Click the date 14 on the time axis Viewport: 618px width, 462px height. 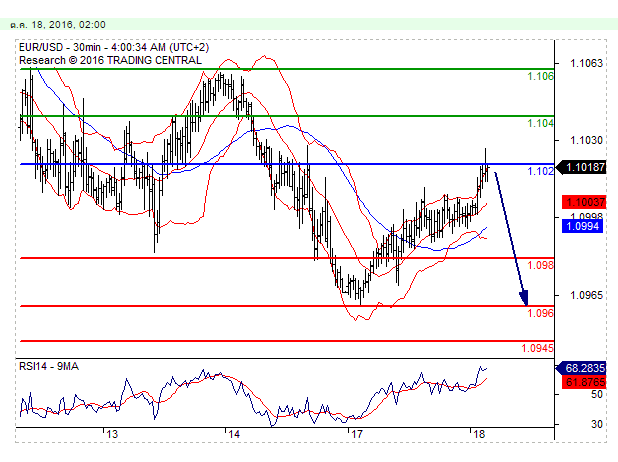[232, 435]
